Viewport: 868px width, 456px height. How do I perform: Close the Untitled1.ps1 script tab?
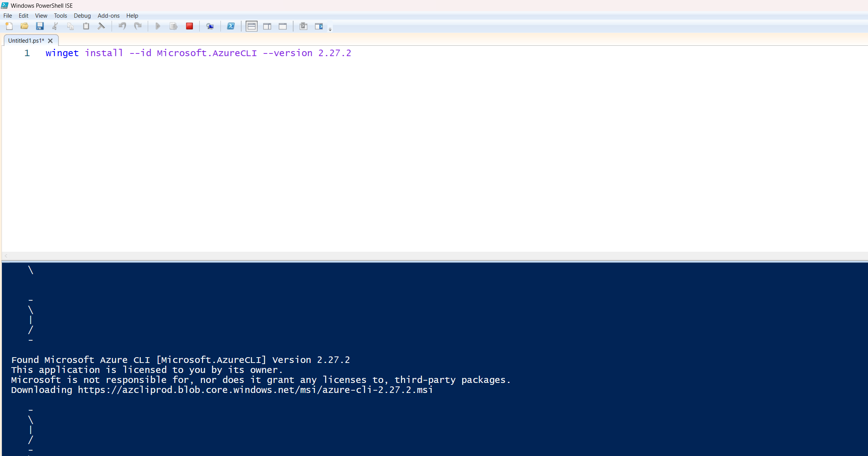pyautogui.click(x=50, y=41)
